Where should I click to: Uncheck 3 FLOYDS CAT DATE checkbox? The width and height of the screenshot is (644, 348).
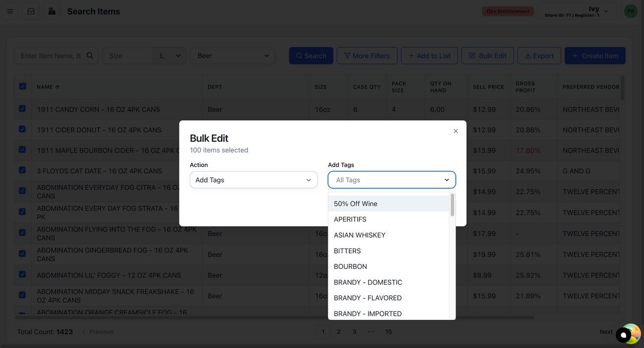[x=22, y=170]
